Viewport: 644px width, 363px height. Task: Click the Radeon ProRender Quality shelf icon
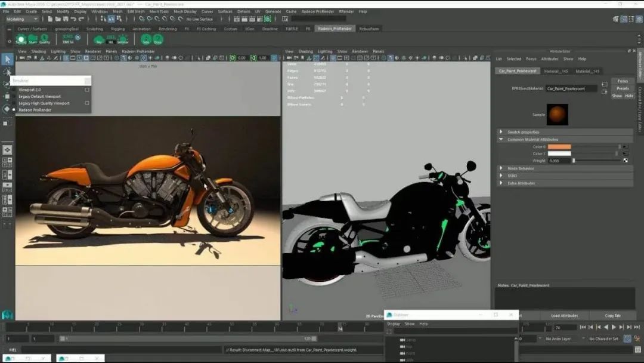point(44,39)
